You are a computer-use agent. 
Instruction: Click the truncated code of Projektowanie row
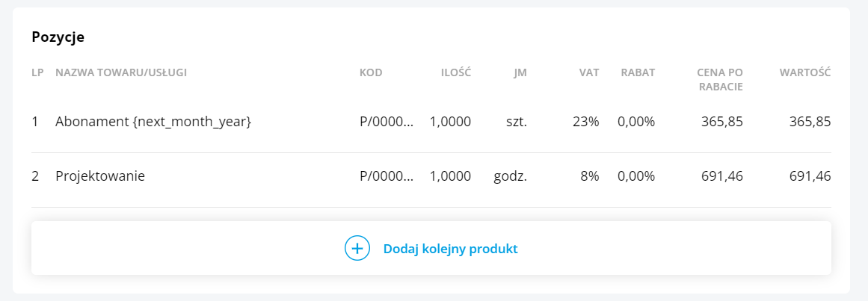coord(387,176)
